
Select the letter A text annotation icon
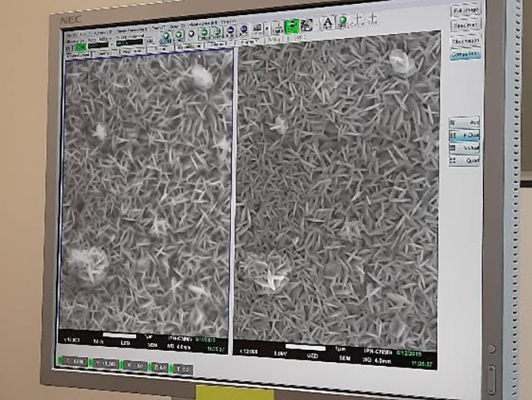tap(327, 23)
